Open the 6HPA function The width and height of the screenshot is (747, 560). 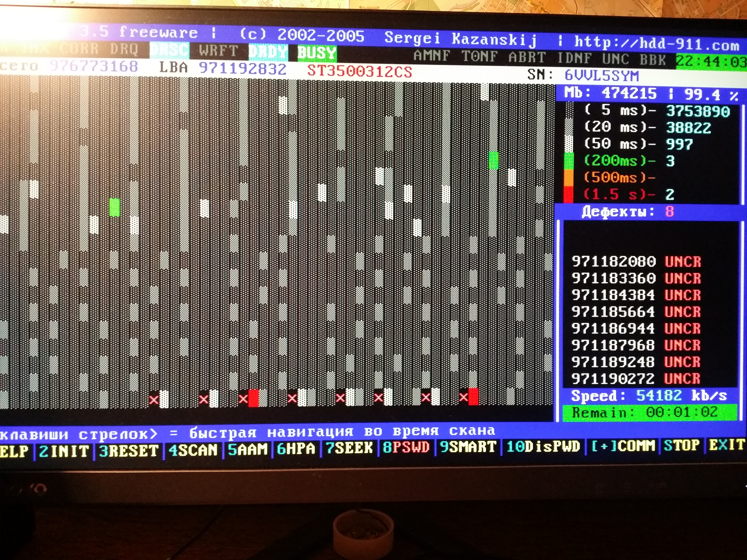pyautogui.click(x=296, y=449)
